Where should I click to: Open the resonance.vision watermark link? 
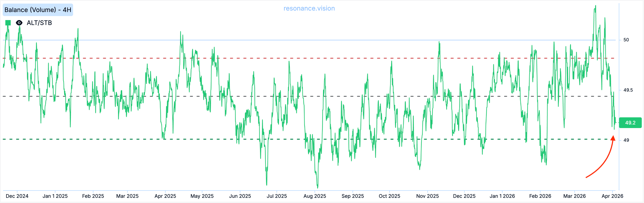309,8
